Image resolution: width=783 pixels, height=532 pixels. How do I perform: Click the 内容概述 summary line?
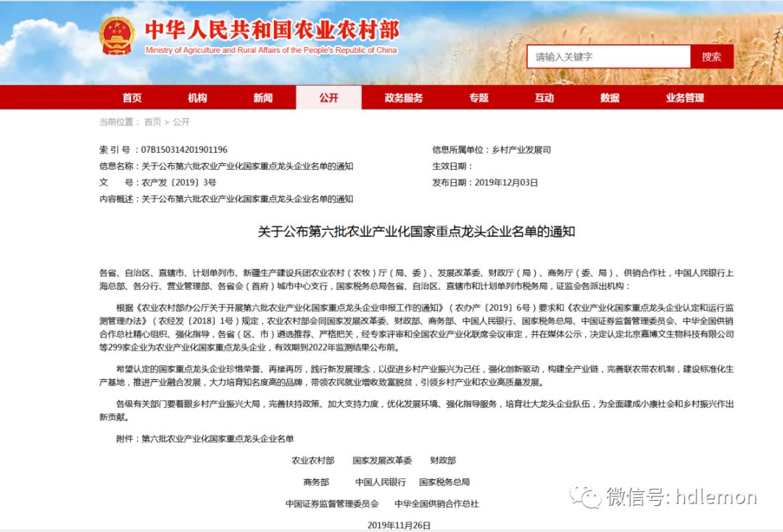[226, 199]
